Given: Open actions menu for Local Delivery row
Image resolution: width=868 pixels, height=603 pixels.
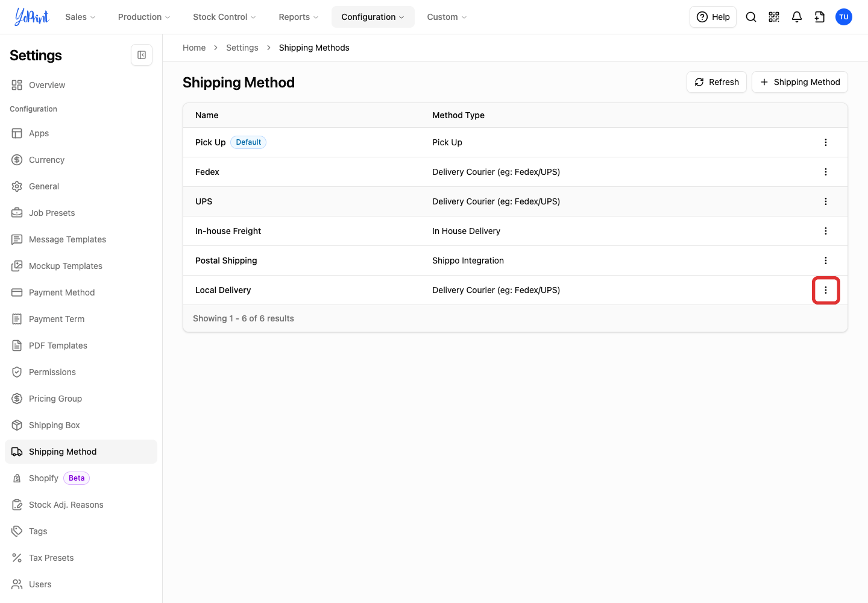Looking at the screenshot, I should (x=826, y=290).
